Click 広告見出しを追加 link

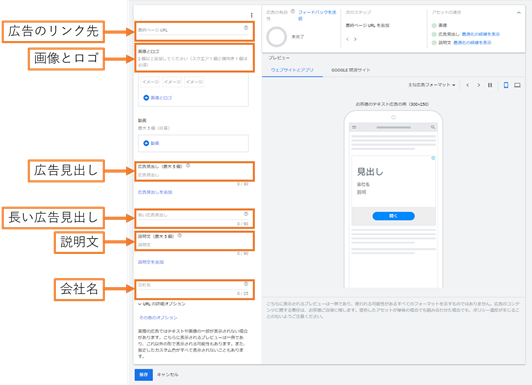pyautogui.click(x=155, y=192)
